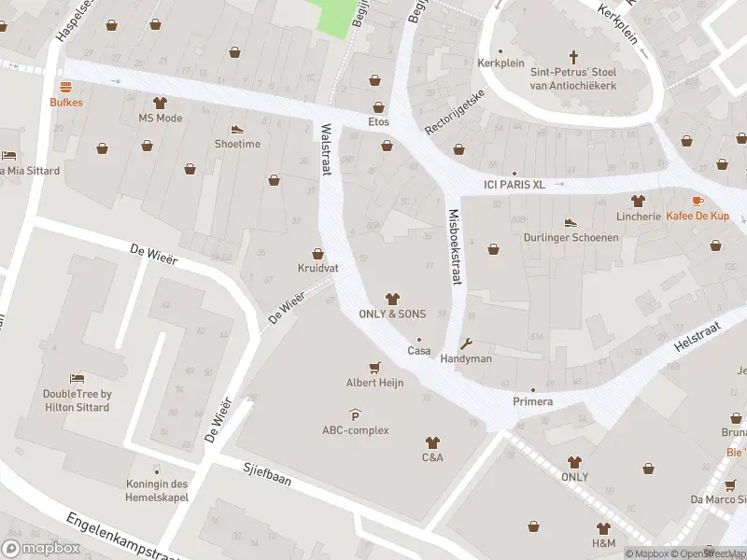Viewport: 747px width, 560px height.
Task: Select the Albert Heijn shopping cart icon
Action: point(375,368)
